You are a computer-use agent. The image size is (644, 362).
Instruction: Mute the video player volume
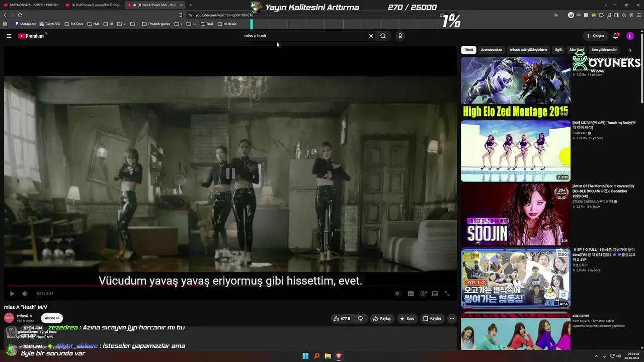pos(24,294)
